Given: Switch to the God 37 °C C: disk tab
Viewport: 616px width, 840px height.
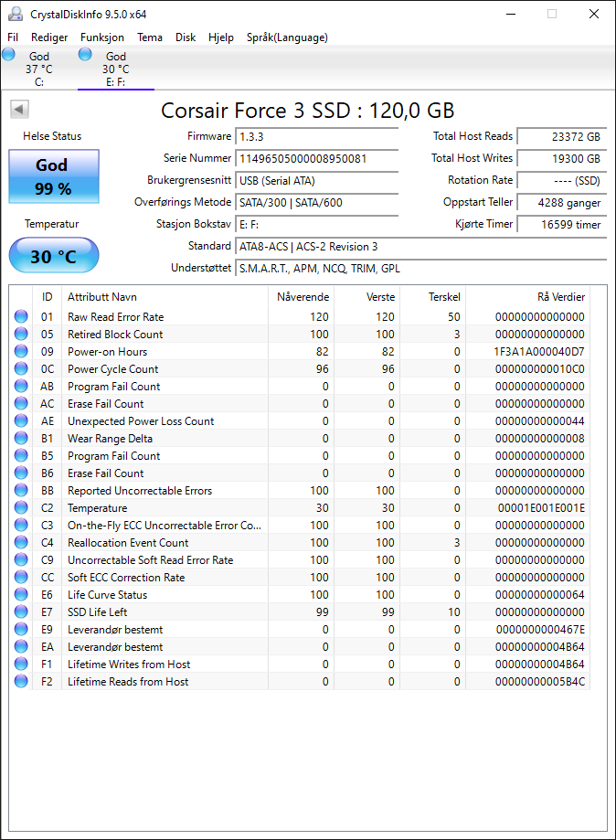Looking at the screenshot, I should coord(39,69).
